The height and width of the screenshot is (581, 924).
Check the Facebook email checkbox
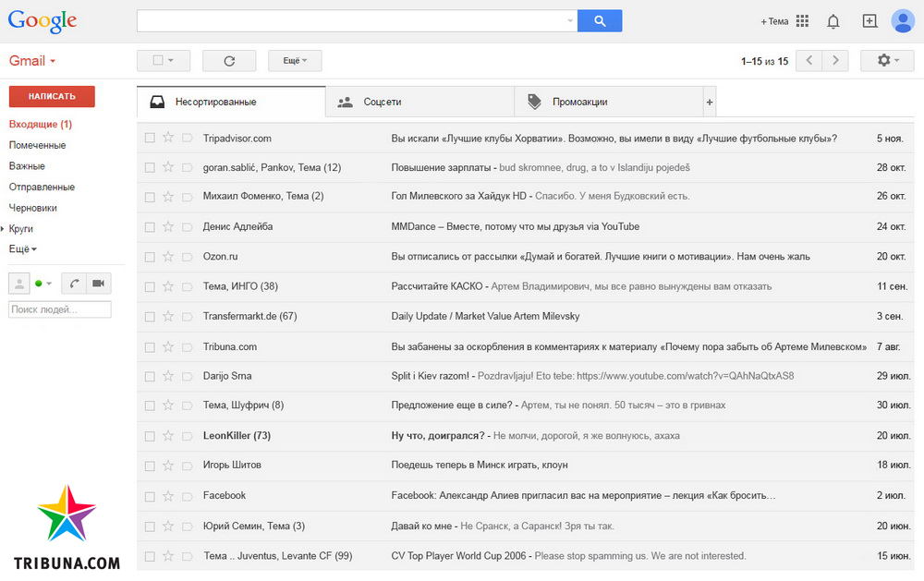coord(150,495)
